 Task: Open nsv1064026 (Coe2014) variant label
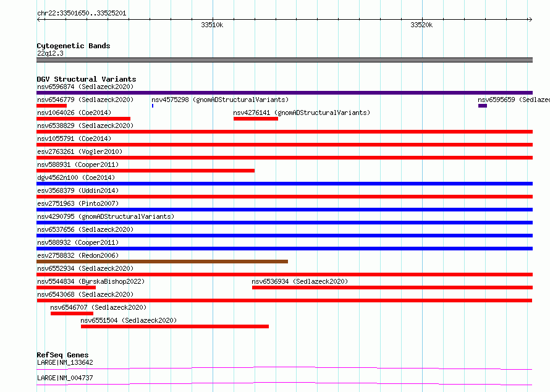click(74, 113)
